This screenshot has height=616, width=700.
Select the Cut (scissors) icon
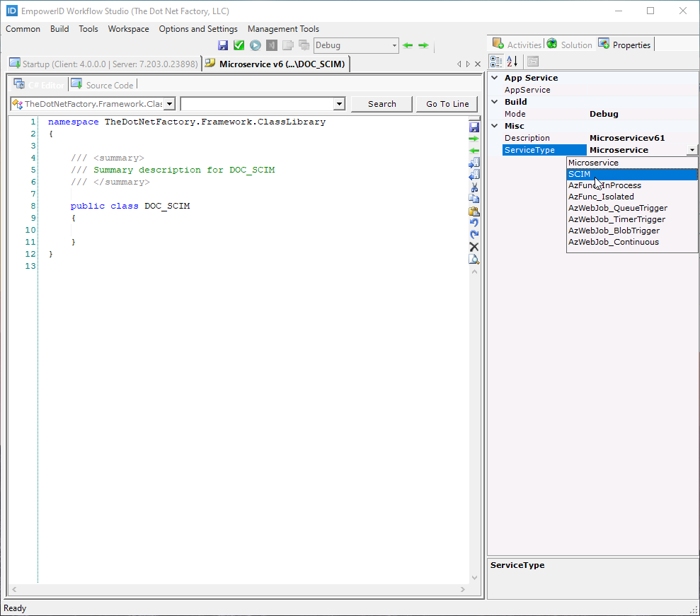click(x=474, y=187)
